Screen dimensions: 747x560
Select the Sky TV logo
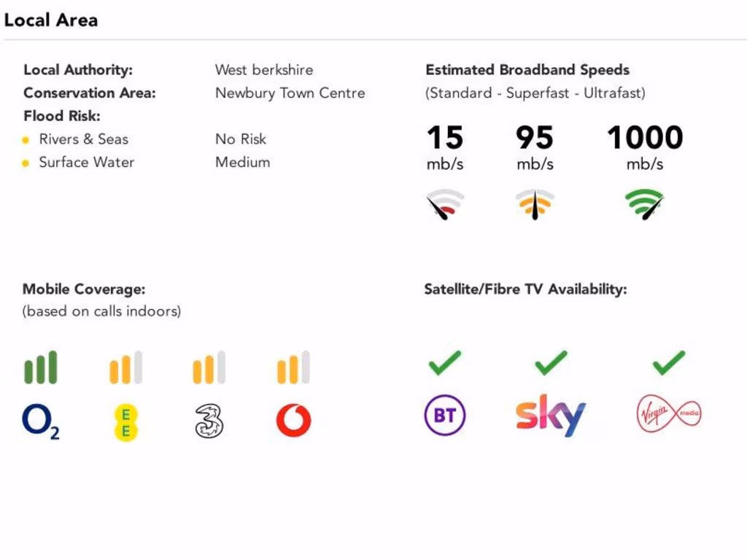pyautogui.click(x=551, y=415)
